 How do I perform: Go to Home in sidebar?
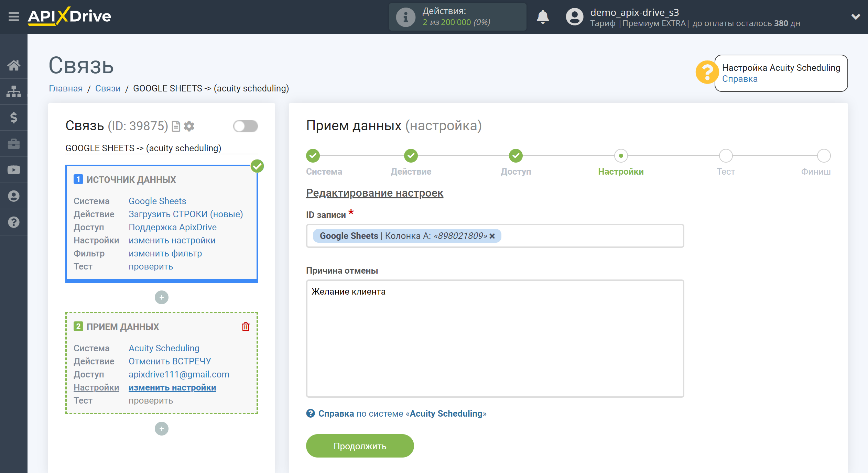click(x=14, y=65)
